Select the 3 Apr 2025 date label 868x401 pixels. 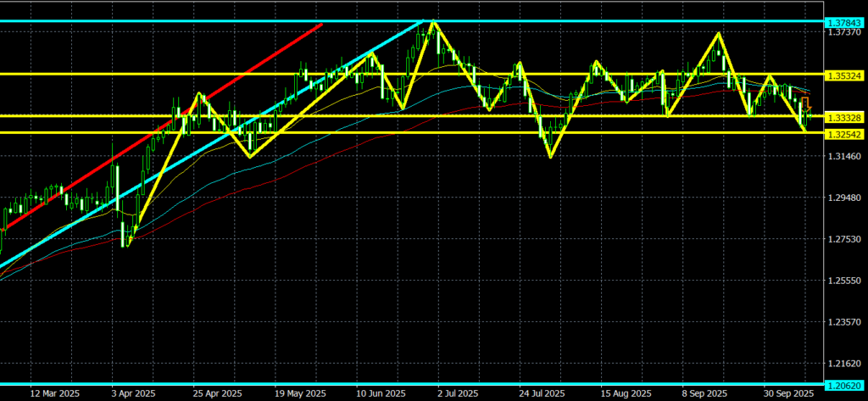click(x=131, y=394)
